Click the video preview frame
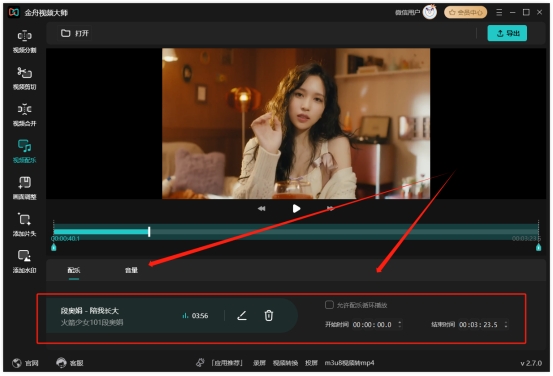Image resolution: width=553 pixels, height=376 pixels. [296, 123]
